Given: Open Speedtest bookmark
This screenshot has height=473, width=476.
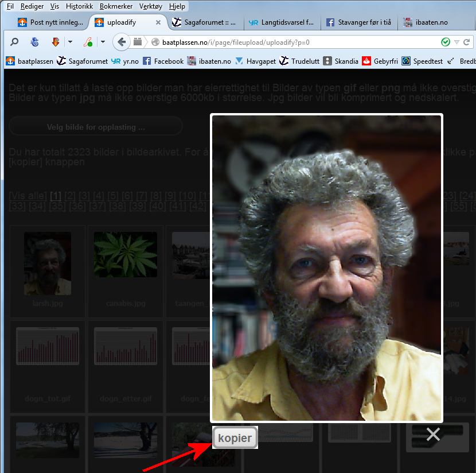Looking at the screenshot, I should click(x=422, y=61).
